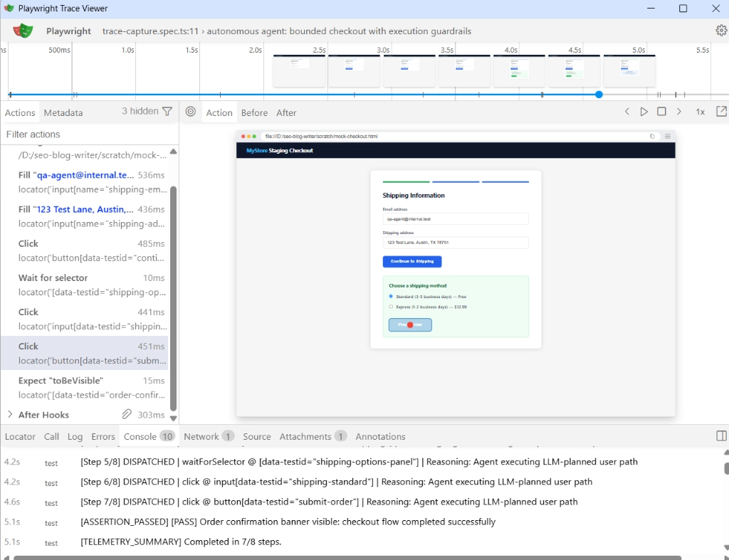Open the Annotations tab
The height and width of the screenshot is (560, 729).
380,436
